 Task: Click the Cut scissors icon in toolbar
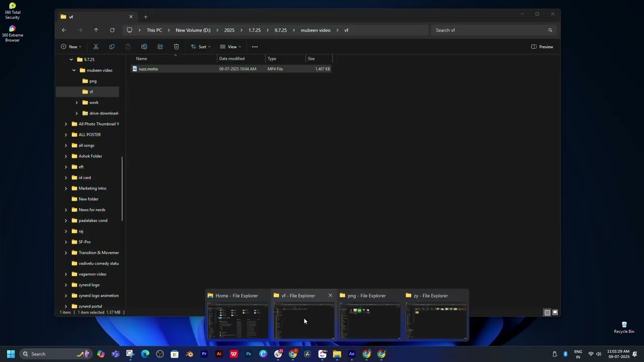click(96, 47)
